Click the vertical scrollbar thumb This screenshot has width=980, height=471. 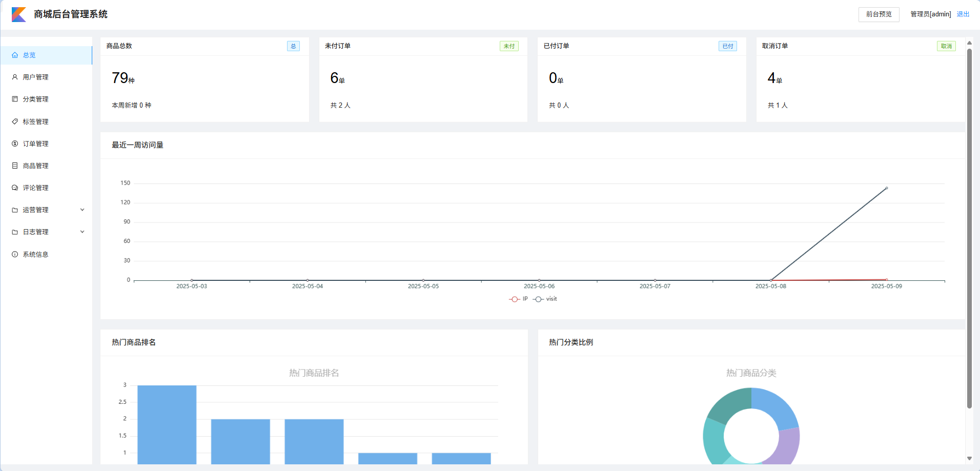(x=969, y=228)
